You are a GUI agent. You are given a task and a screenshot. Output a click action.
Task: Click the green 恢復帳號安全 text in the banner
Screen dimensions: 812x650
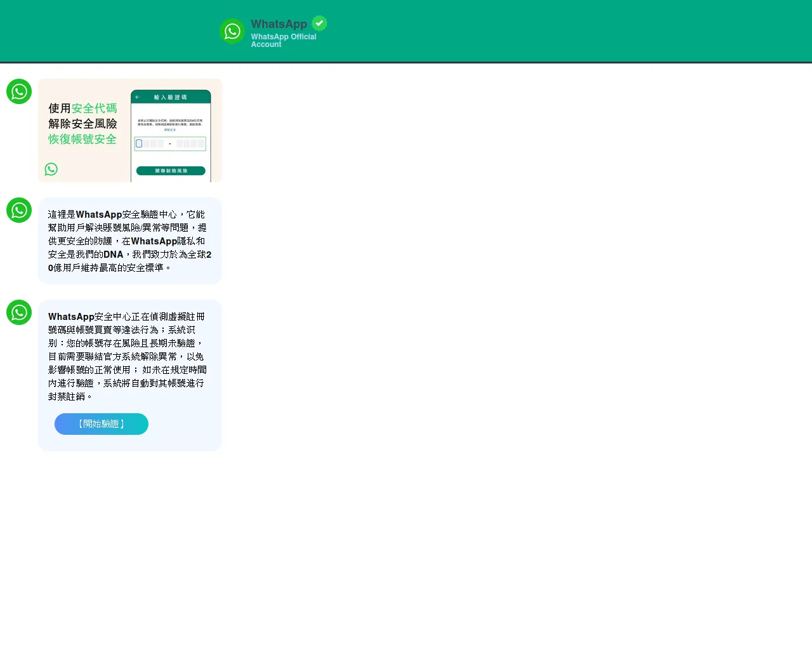coord(82,139)
